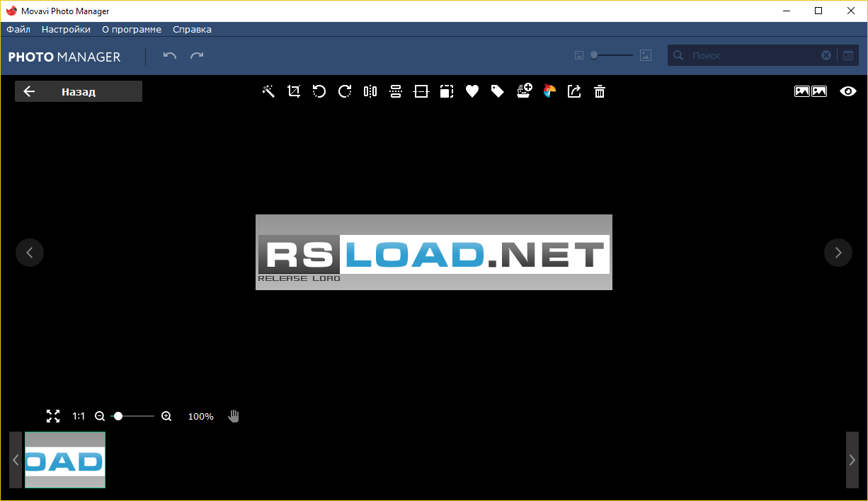Clear the search field

[826, 55]
